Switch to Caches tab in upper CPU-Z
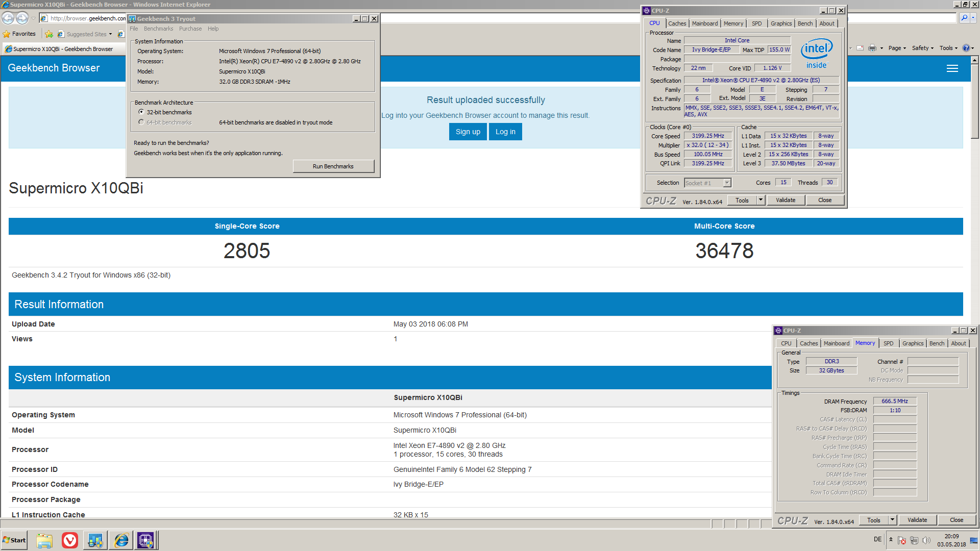 [677, 23]
